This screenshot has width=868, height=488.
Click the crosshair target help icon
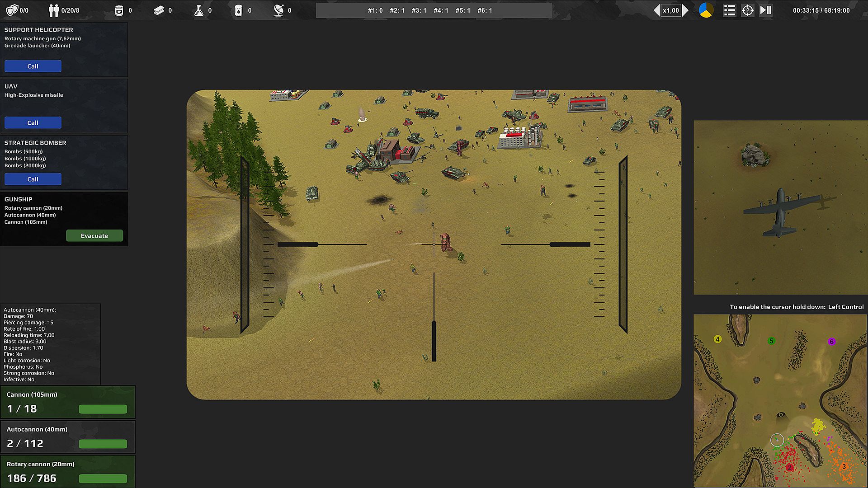click(747, 10)
